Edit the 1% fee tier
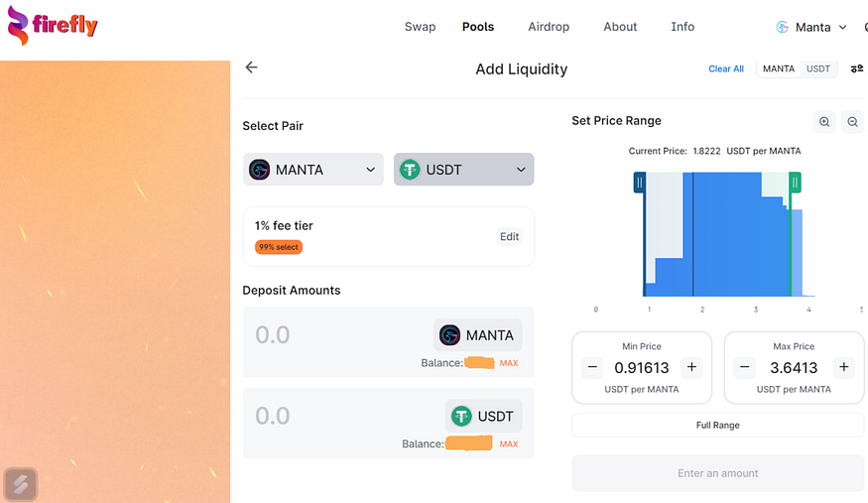This screenshot has height=503, width=868. coord(509,237)
